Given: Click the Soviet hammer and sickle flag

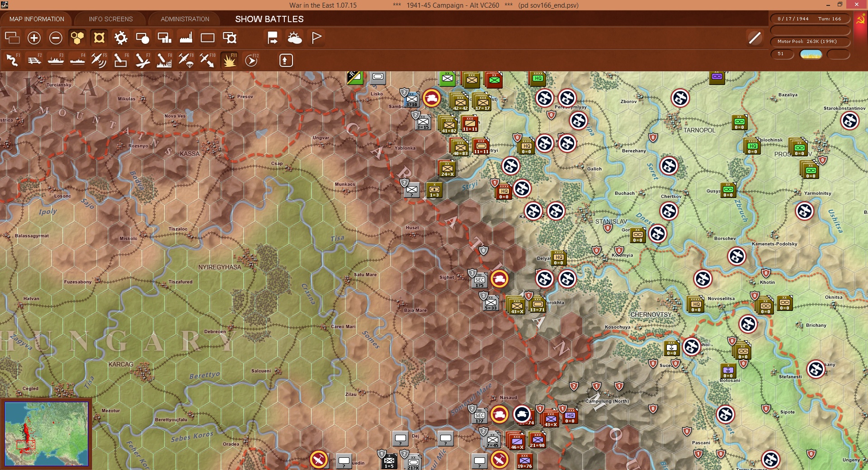Looking at the screenshot, I should [x=860, y=20].
